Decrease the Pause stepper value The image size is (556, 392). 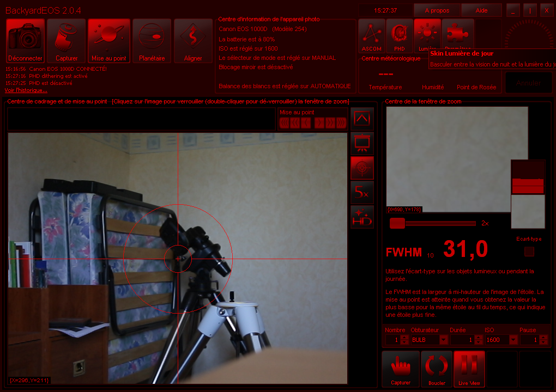(543, 342)
